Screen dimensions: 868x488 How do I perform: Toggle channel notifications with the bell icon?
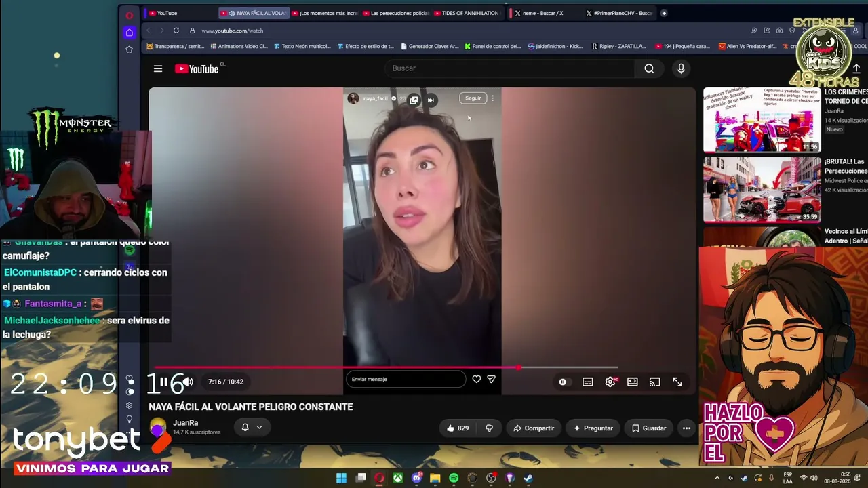point(245,428)
